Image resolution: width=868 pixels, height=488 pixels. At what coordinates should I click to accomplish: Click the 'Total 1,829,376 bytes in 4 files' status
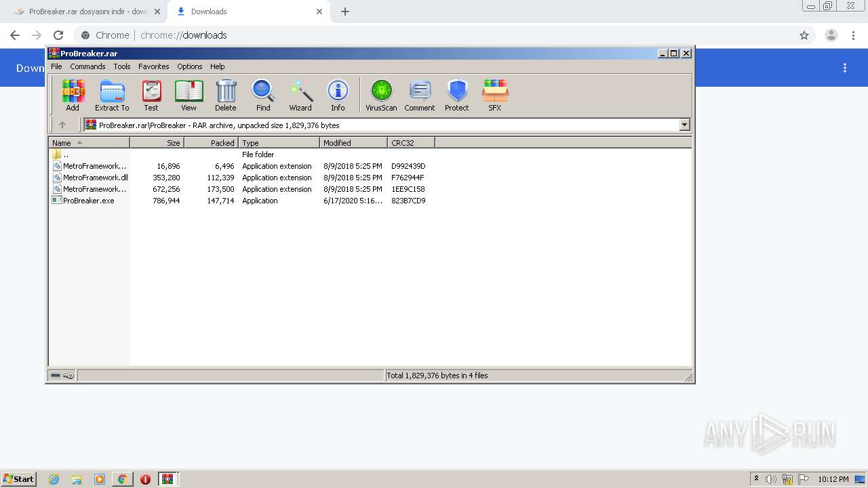(x=437, y=375)
